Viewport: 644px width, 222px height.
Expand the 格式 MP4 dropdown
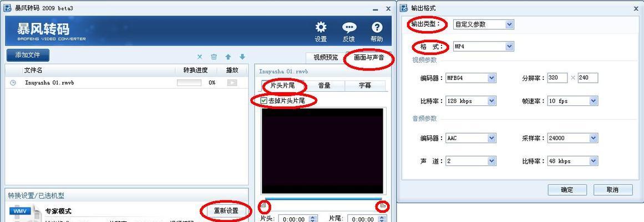pyautogui.click(x=509, y=47)
